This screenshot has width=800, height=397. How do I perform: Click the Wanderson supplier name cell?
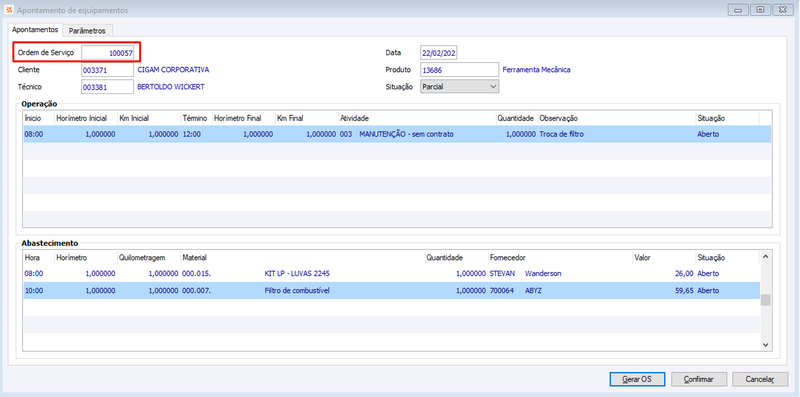pyautogui.click(x=543, y=274)
